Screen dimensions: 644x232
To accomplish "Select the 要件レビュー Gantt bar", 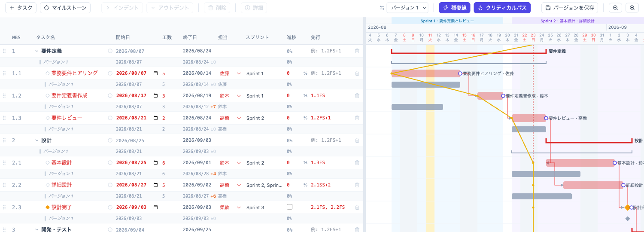I will [529, 118].
